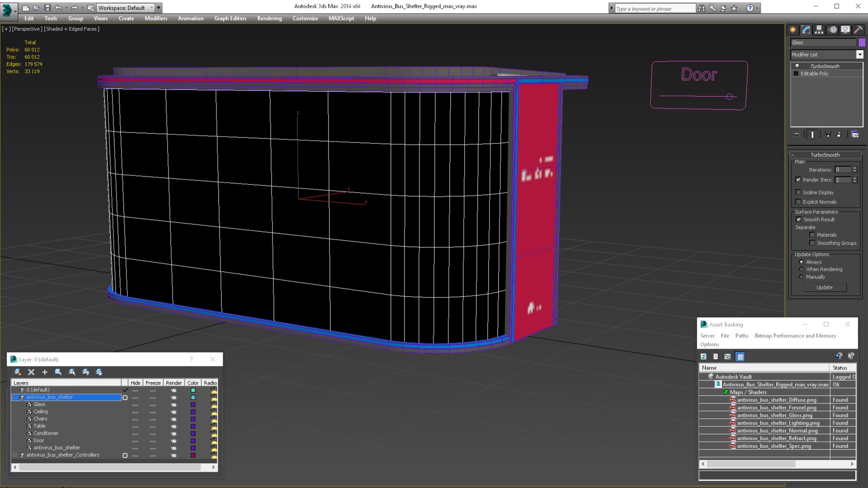Click Refresh icon in Asset Tracking toolbar
This screenshot has height=488, width=868.
pyautogui.click(x=704, y=357)
